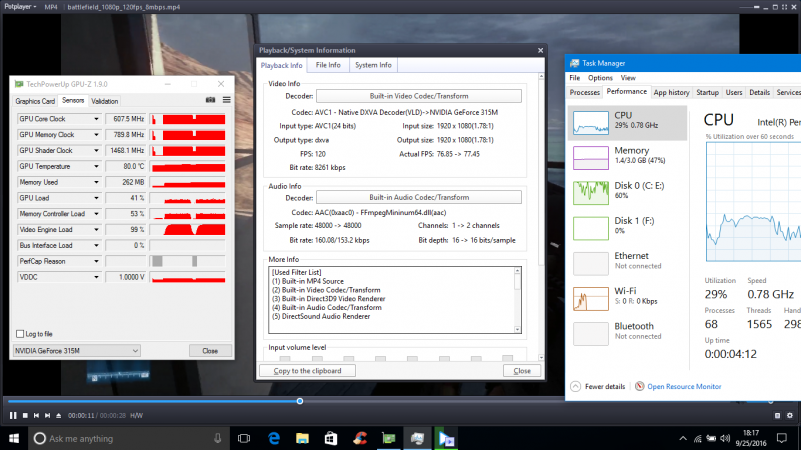Click Close button in GPU-Z window
This screenshot has height=450, width=801.
pyautogui.click(x=210, y=351)
